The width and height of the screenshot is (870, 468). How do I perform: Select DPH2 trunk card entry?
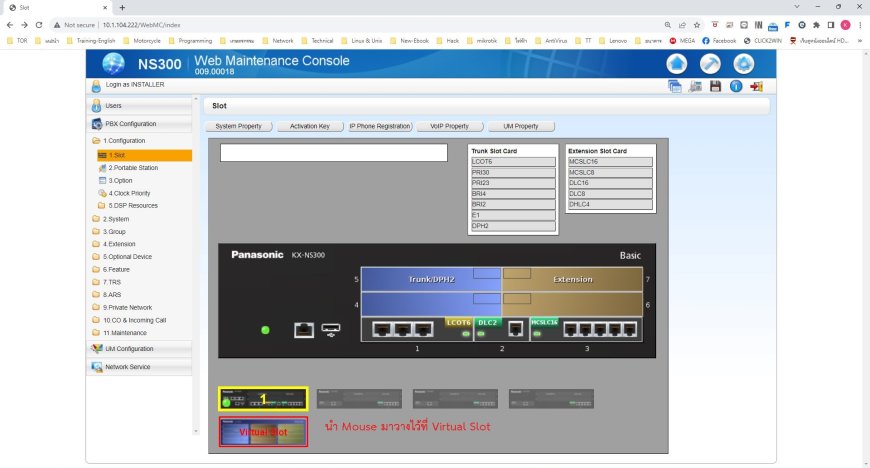pyautogui.click(x=513, y=226)
